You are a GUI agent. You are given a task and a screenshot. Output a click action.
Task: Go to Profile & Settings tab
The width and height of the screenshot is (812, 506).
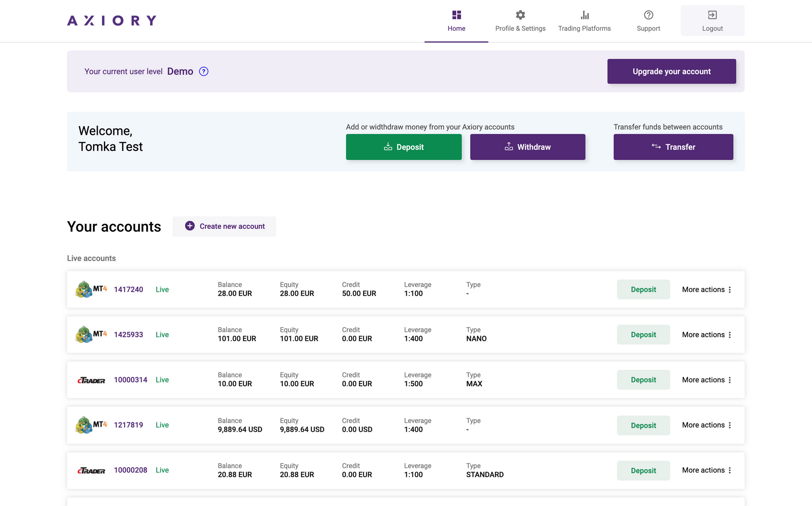click(x=520, y=21)
